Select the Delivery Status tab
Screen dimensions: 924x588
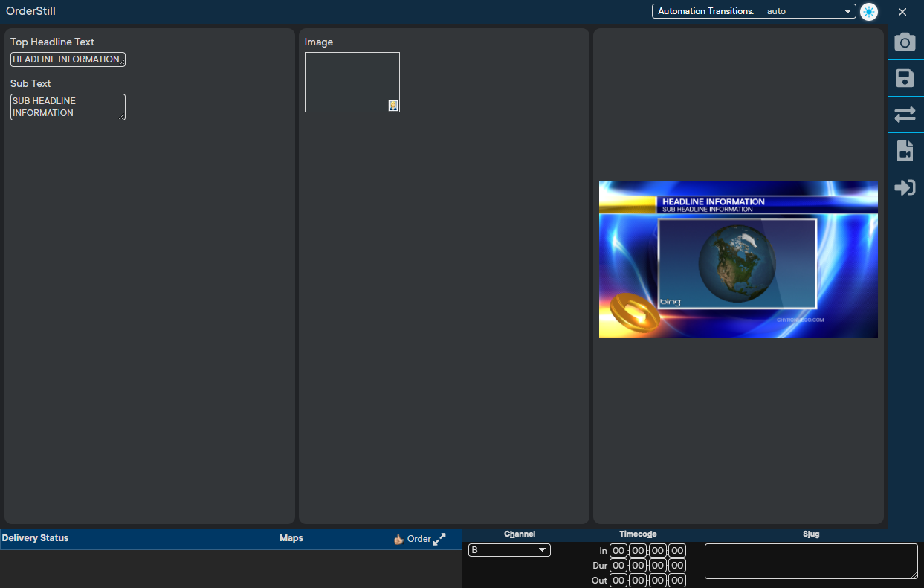35,538
